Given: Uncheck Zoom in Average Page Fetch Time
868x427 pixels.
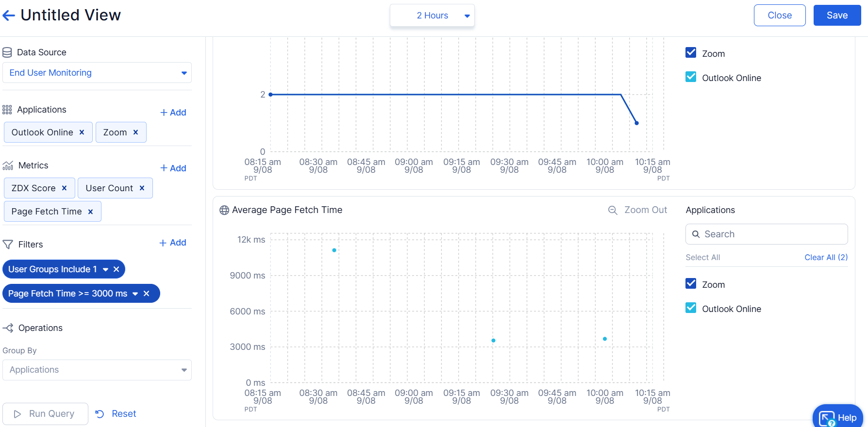Looking at the screenshot, I should click(x=691, y=284).
